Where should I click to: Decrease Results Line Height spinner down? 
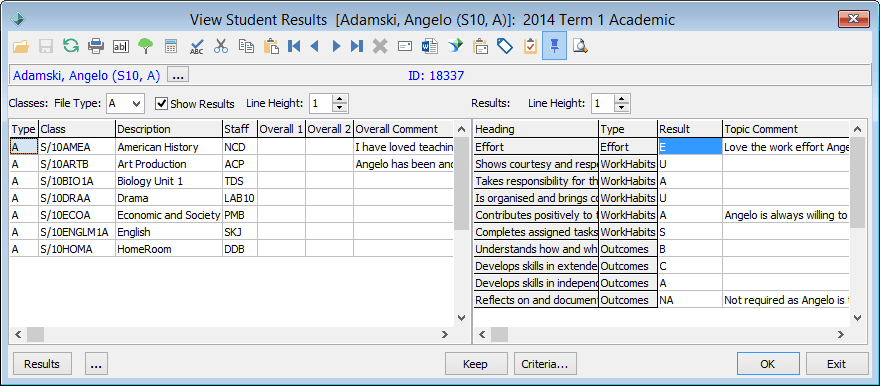[622, 108]
